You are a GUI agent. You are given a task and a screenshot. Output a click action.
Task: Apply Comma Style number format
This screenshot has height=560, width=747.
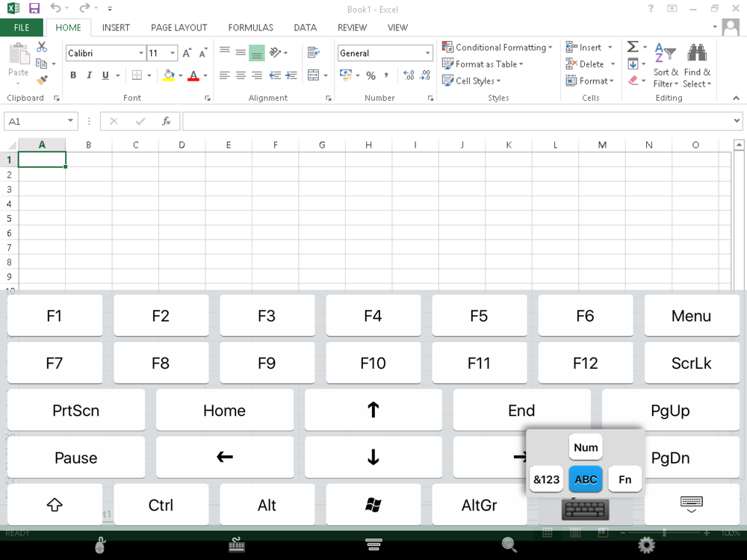[x=386, y=75]
